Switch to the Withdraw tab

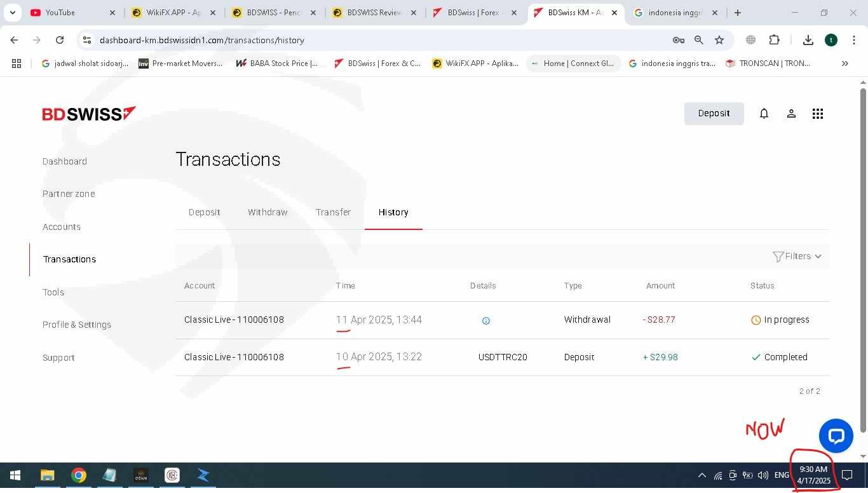coord(268,212)
